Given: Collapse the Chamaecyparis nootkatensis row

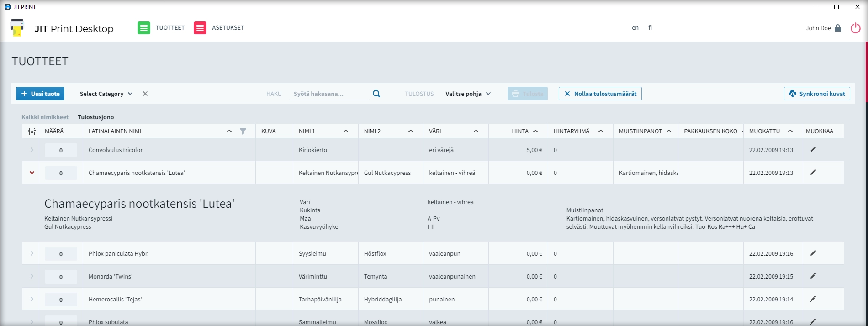Looking at the screenshot, I should pos(32,173).
